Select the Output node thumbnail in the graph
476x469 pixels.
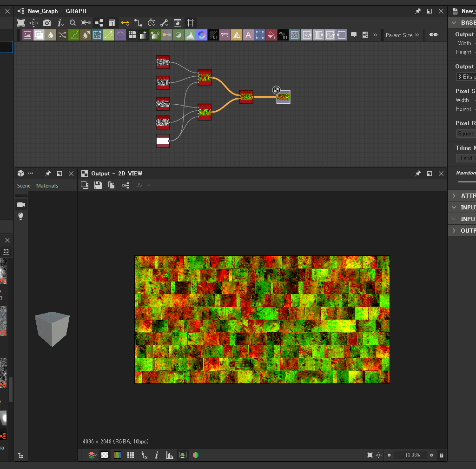coord(283,97)
